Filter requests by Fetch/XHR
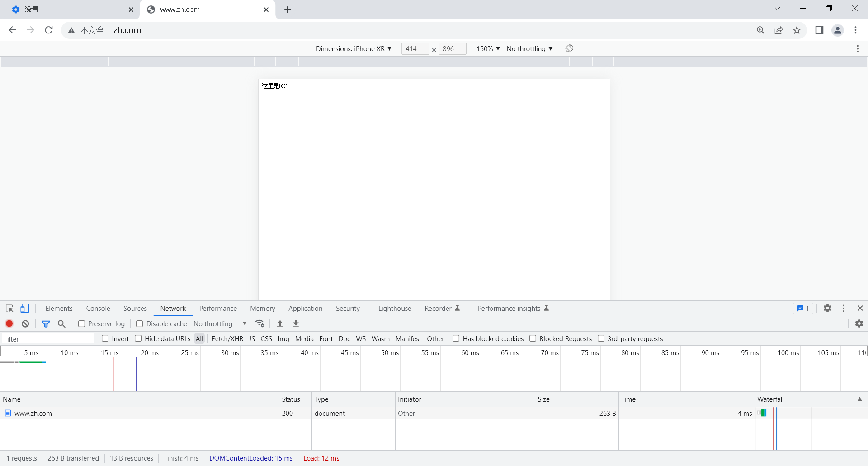 [x=227, y=339]
